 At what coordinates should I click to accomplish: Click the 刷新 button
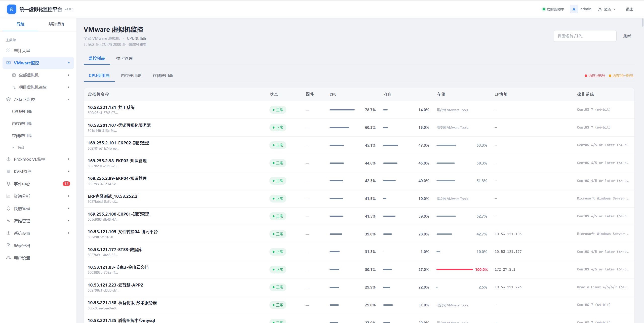tap(627, 36)
